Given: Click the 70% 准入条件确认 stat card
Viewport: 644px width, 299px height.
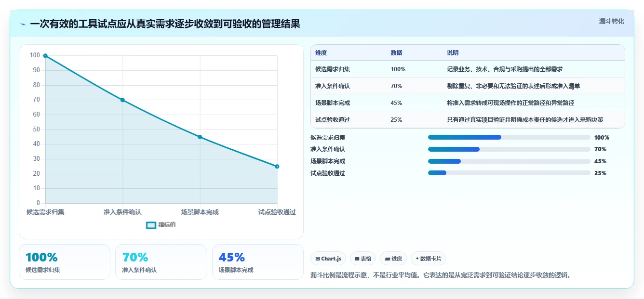Looking at the screenshot, I should tap(161, 262).
